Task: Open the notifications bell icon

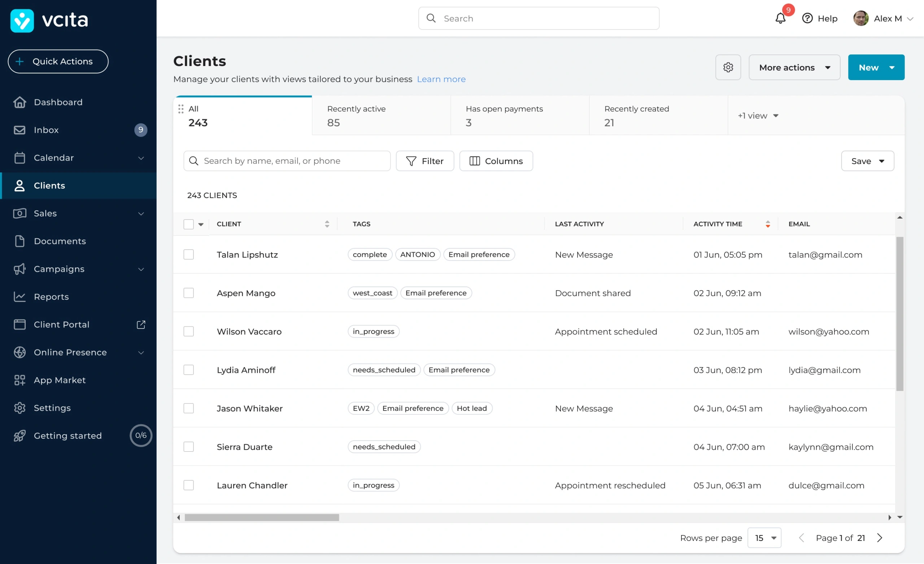Action: [x=780, y=18]
